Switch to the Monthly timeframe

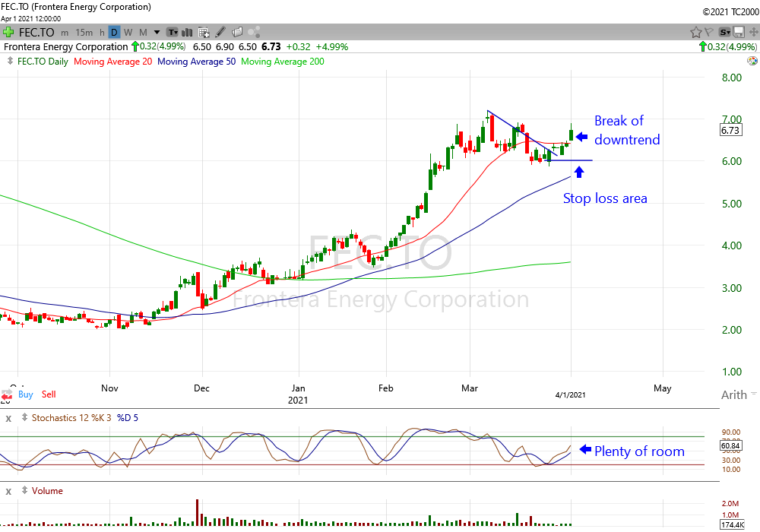pos(143,33)
